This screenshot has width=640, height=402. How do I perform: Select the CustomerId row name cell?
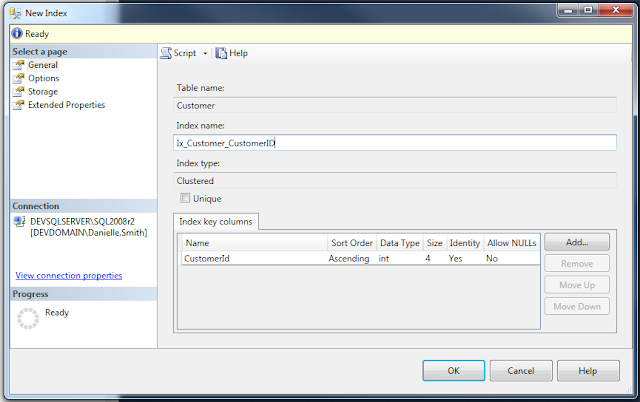tap(255, 258)
